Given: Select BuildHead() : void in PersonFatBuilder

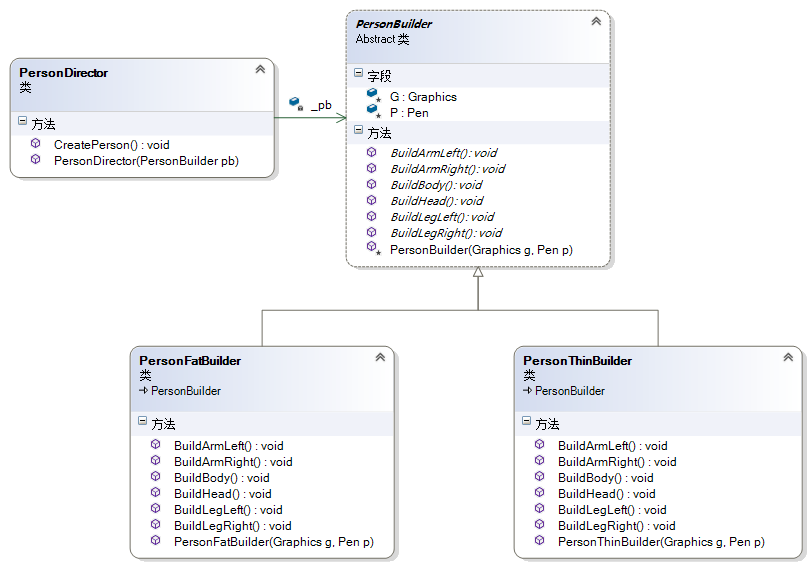Looking at the screenshot, I should click(222, 494).
